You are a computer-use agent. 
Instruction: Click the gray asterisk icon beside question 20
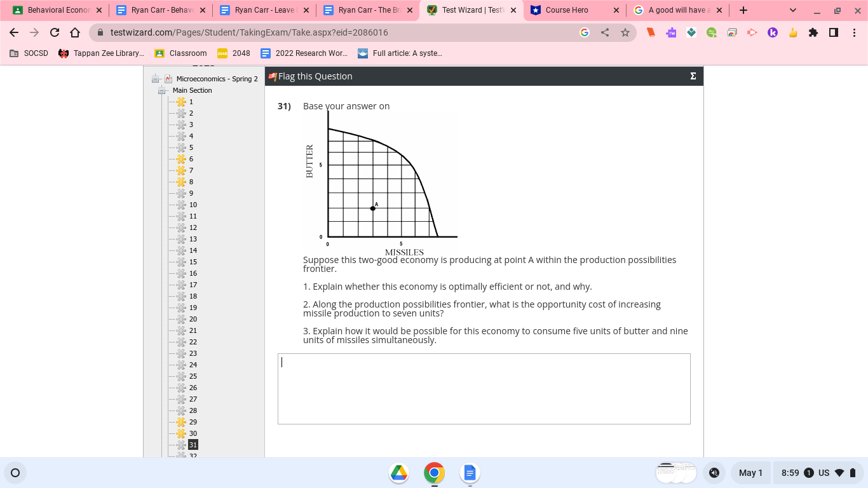[x=181, y=319]
